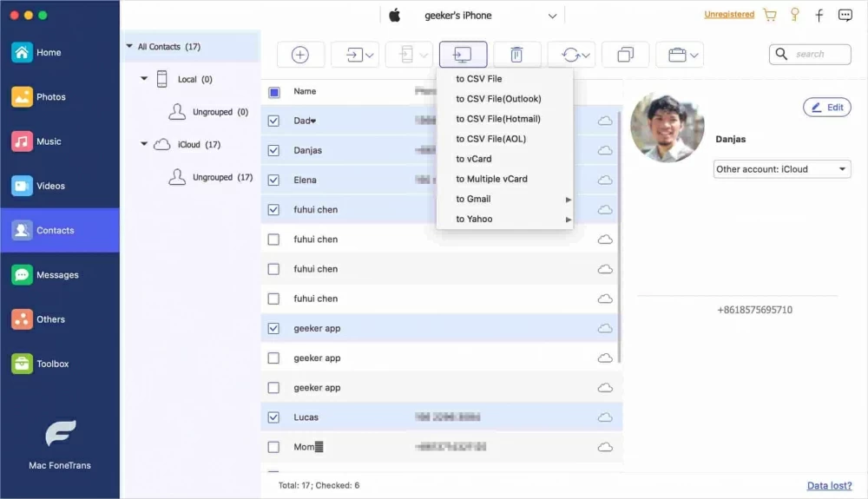Viewport: 868px width, 499px height.
Task: Open the Other account: iCloud dropdown
Action: point(782,169)
